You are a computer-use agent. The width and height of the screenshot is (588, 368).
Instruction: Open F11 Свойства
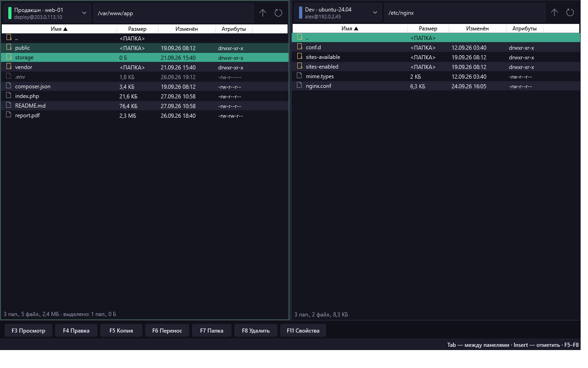303,330
